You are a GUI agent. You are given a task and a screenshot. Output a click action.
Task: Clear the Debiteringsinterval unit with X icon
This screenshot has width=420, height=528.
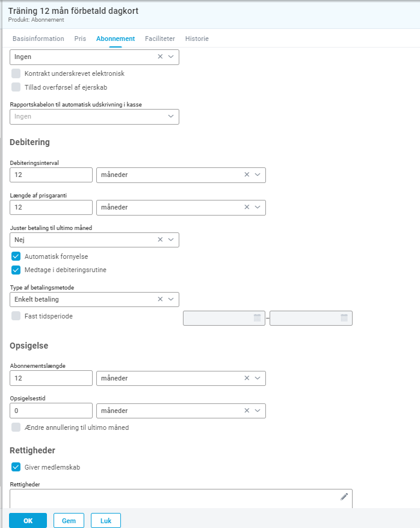[x=247, y=175]
